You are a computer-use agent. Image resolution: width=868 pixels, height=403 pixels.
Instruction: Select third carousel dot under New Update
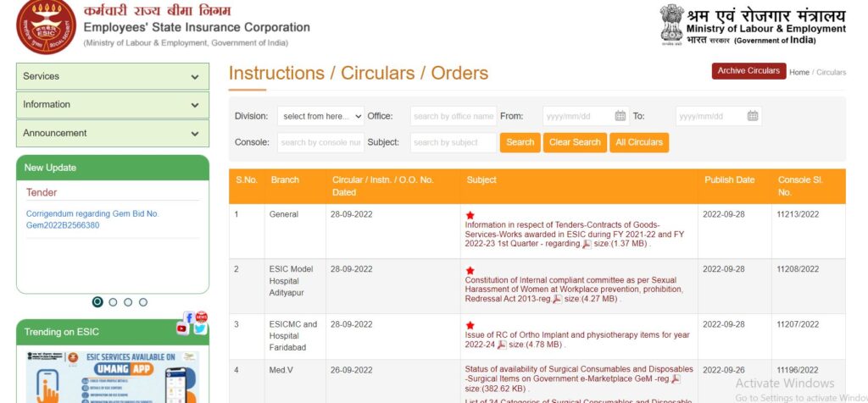point(128,302)
